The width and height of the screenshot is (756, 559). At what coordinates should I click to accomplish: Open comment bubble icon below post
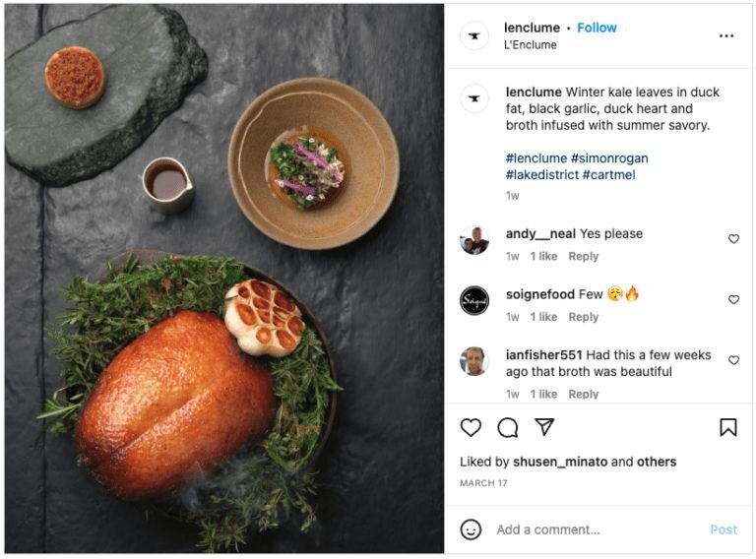(508, 427)
